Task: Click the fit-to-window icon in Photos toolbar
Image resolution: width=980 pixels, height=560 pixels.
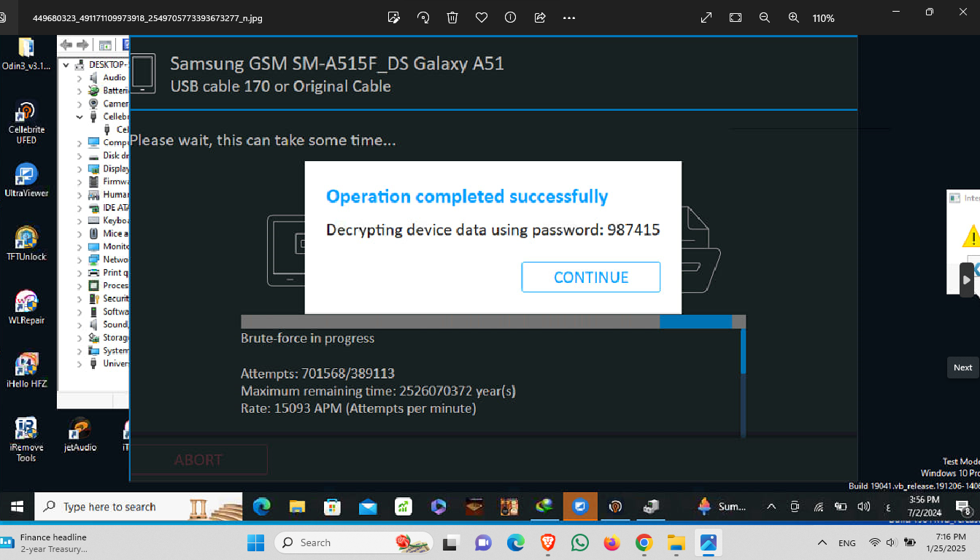Action: (x=736, y=17)
